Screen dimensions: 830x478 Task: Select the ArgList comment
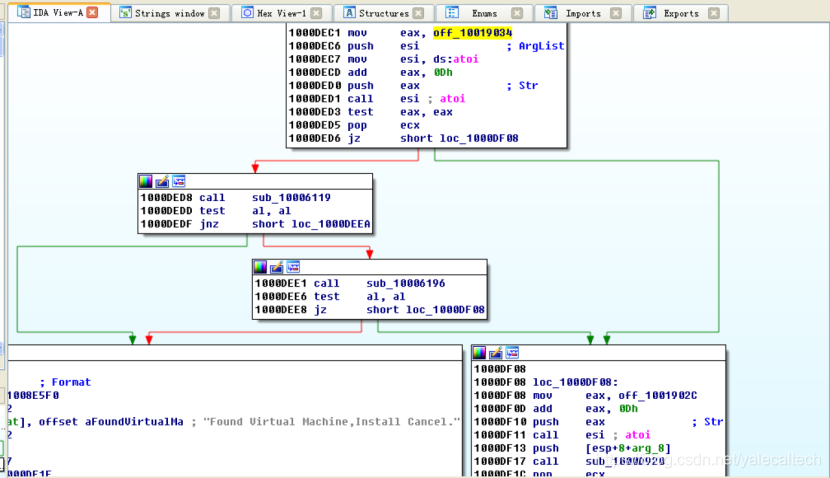pyautogui.click(x=535, y=46)
